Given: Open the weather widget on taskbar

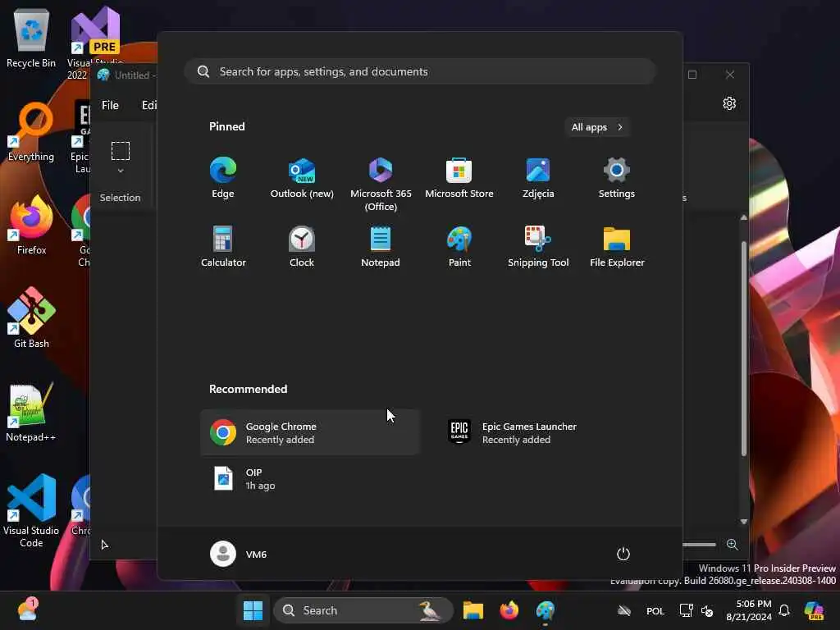Looking at the screenshot, I should click(27, 609).
